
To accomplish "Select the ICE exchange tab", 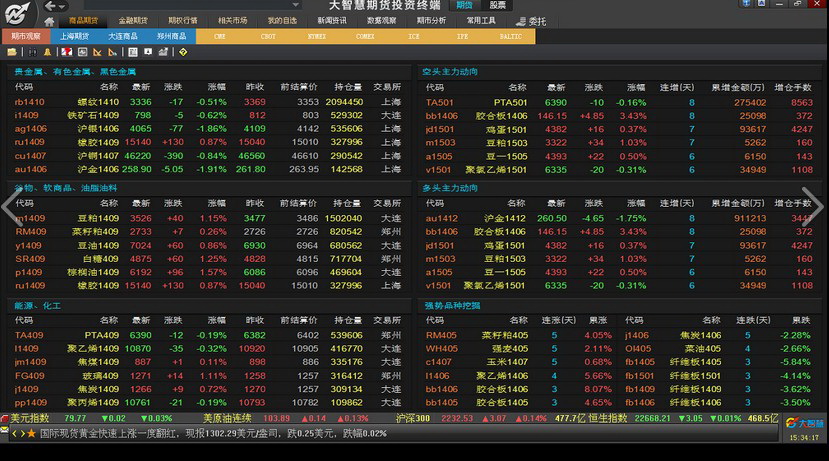I will [x=413, y=36].
